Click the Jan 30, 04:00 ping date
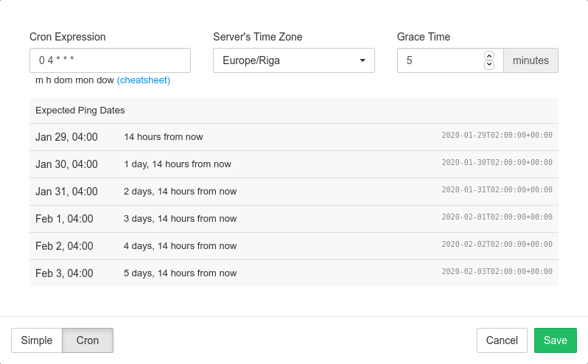The image size is (588, 364). (66, 164)
